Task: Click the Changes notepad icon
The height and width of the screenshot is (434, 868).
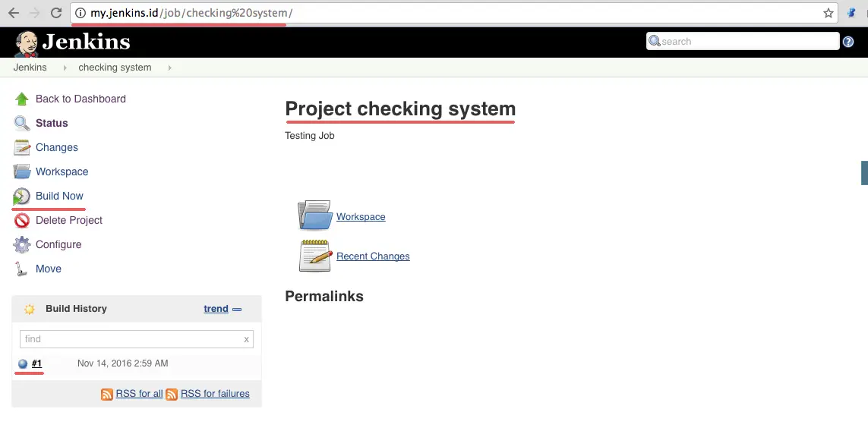Action: pos(21,148)
